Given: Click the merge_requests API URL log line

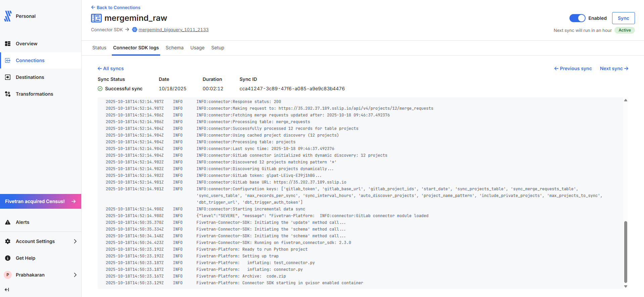Looking at the screenshot, I should pos(315,108).
